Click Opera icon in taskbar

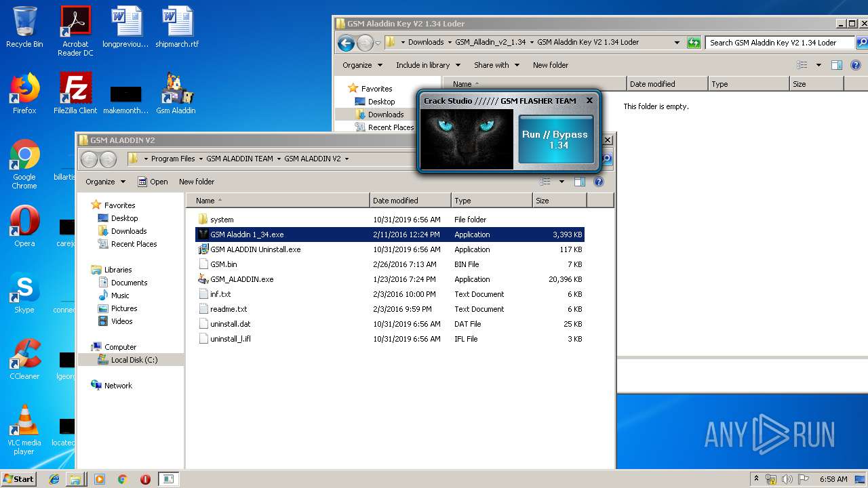click(145, 479)
